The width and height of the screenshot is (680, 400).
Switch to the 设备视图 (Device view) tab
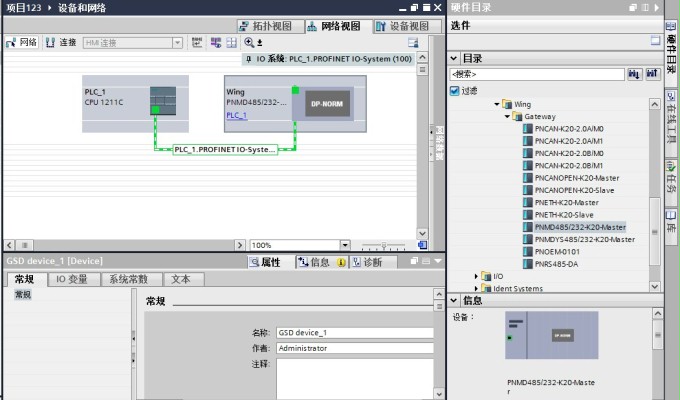(x=407, y=26)
